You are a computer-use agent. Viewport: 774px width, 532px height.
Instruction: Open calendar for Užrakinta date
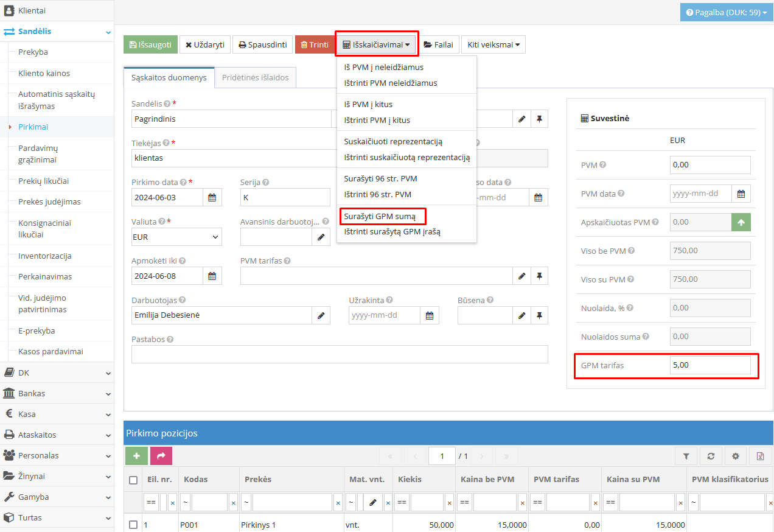[x=430, y=315]
